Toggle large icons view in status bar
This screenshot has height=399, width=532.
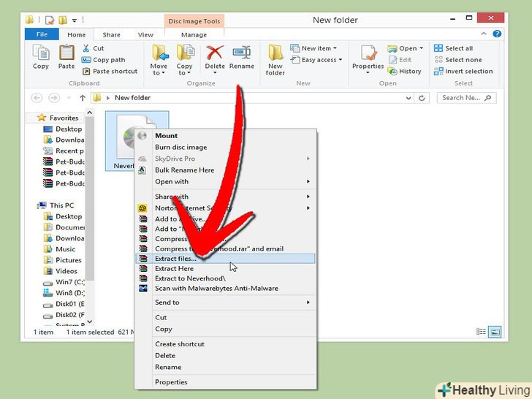click(x=495, y=332)
